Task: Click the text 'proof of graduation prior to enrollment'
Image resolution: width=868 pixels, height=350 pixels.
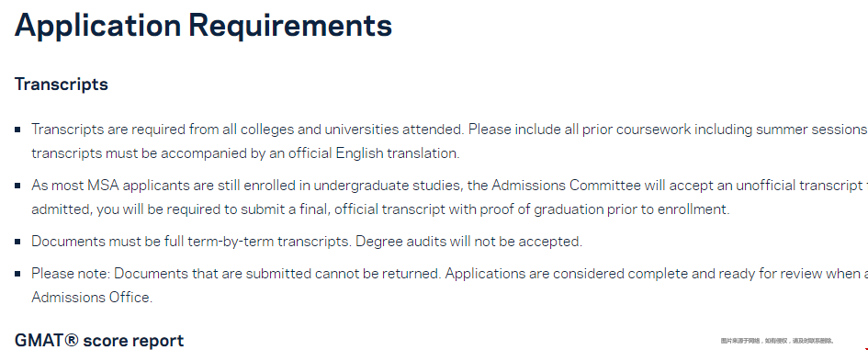Action: click(604, 209)
